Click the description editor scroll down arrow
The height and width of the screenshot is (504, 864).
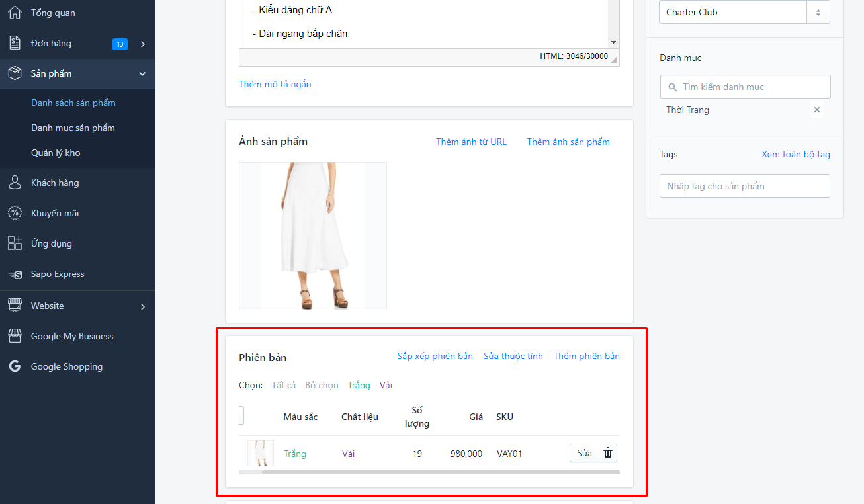[613, 42]
